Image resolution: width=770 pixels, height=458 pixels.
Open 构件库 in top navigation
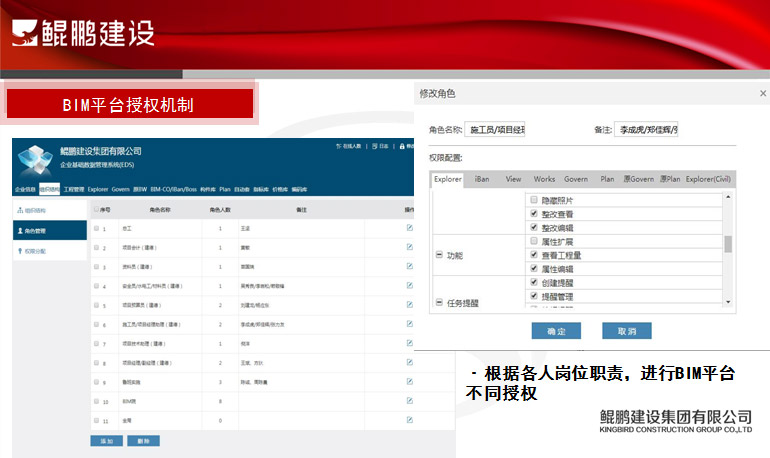[208, 189]
